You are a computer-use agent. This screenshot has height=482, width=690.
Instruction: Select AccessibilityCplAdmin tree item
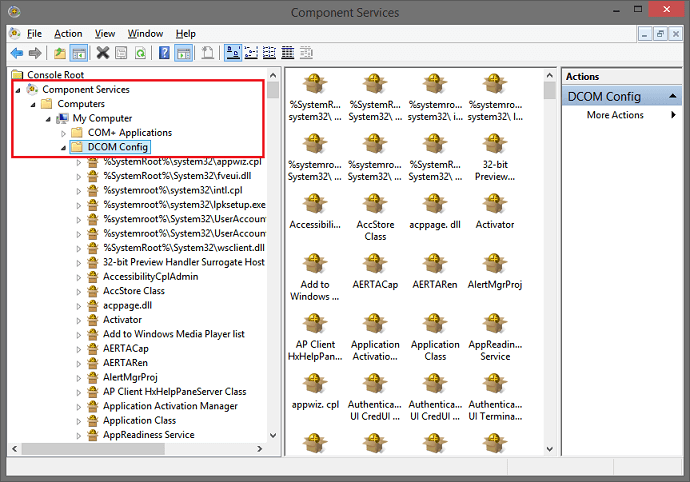click(150, 276)
